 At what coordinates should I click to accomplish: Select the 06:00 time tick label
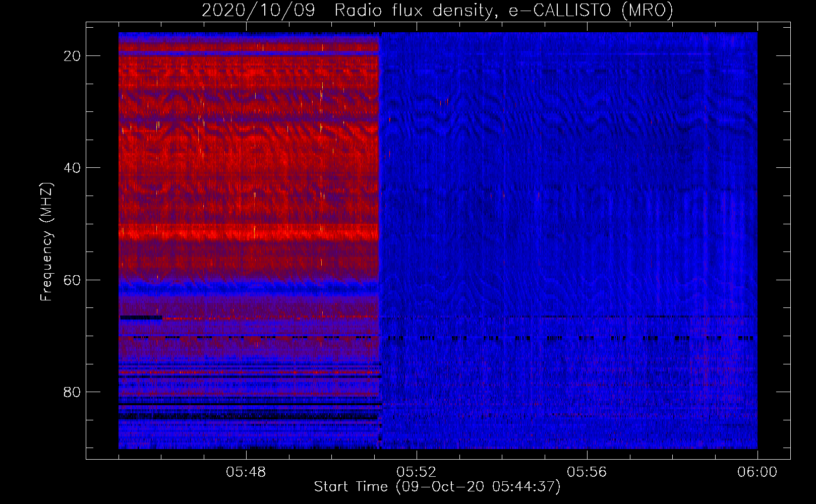click(757, 472)
